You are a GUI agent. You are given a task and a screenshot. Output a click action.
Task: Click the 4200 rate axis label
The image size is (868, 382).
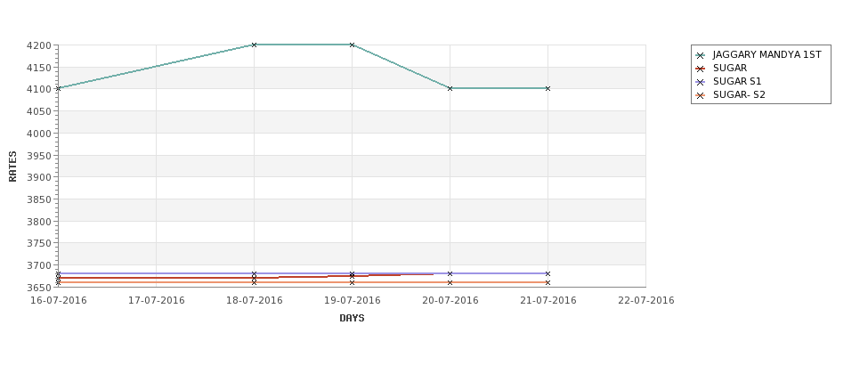tap(39, 45)
